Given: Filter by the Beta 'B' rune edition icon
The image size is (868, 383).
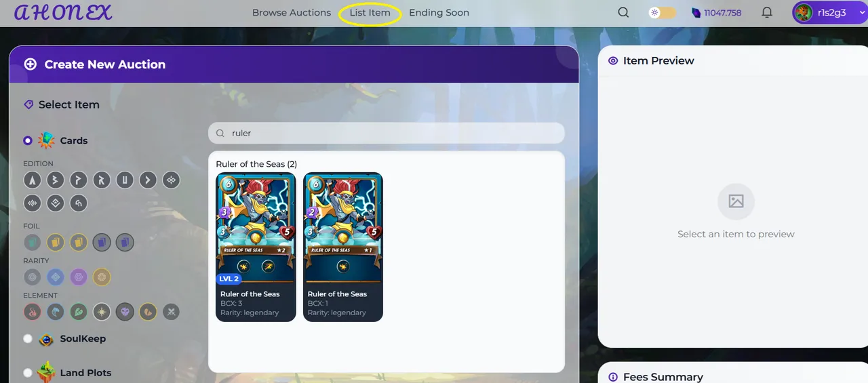Looking at the screenshot, I should pyautogui.click(x=56, y=180).
